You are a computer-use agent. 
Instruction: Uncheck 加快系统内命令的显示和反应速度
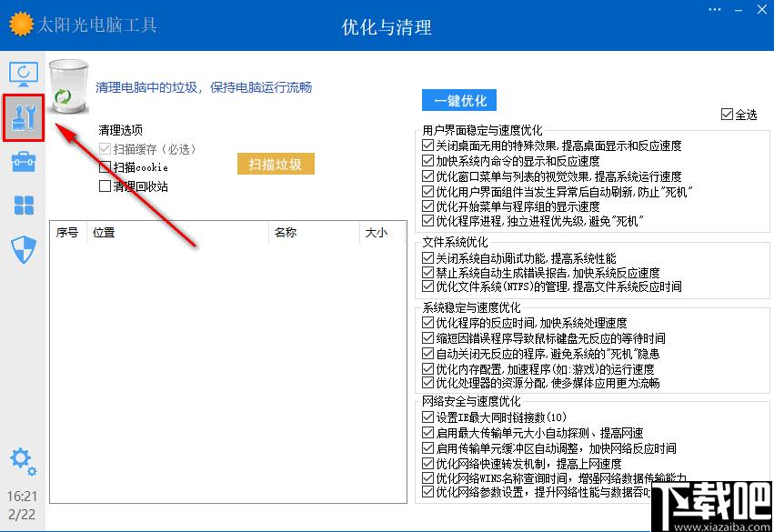pyautogui.click(x=428, y=160)
